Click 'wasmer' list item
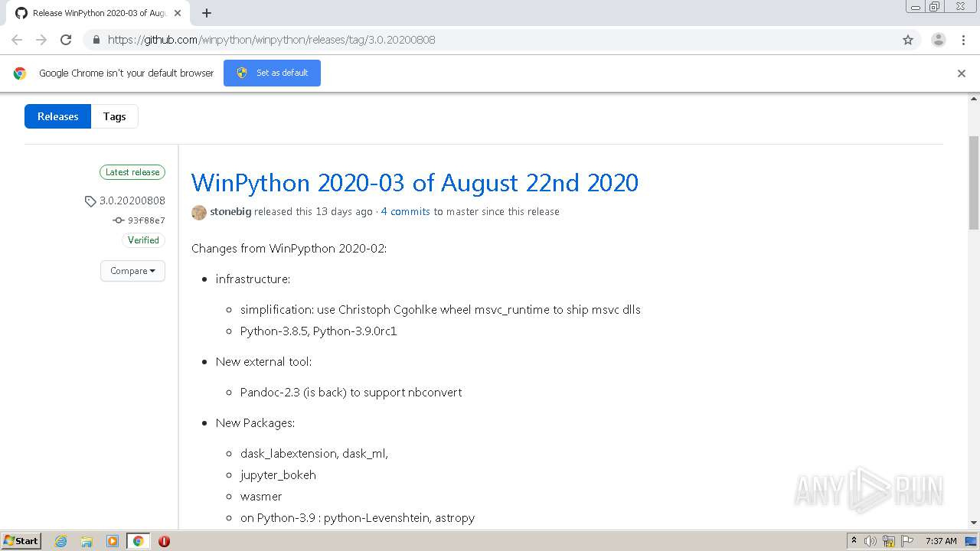980x551 pixels. pyautogui.click(x=261, y=496)
